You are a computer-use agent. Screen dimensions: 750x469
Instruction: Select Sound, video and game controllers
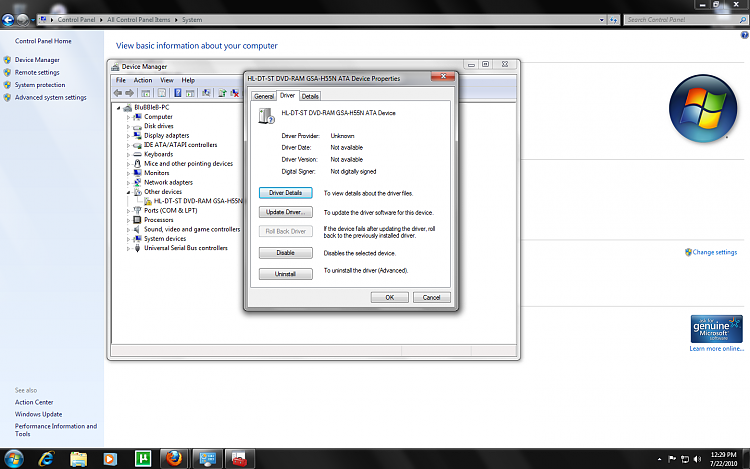tap(192, 229)
